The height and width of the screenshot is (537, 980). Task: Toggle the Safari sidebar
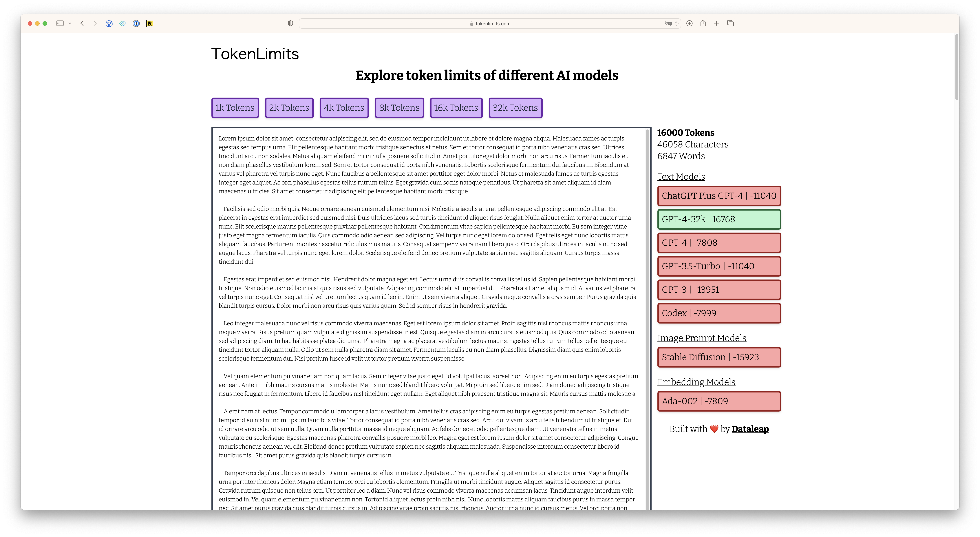click(60, 23)
